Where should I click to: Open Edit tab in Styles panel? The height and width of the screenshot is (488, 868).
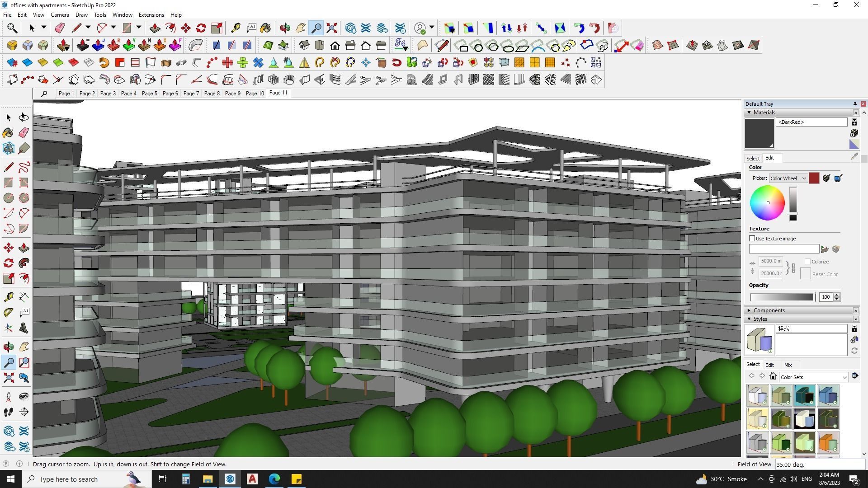coord(769,365)
